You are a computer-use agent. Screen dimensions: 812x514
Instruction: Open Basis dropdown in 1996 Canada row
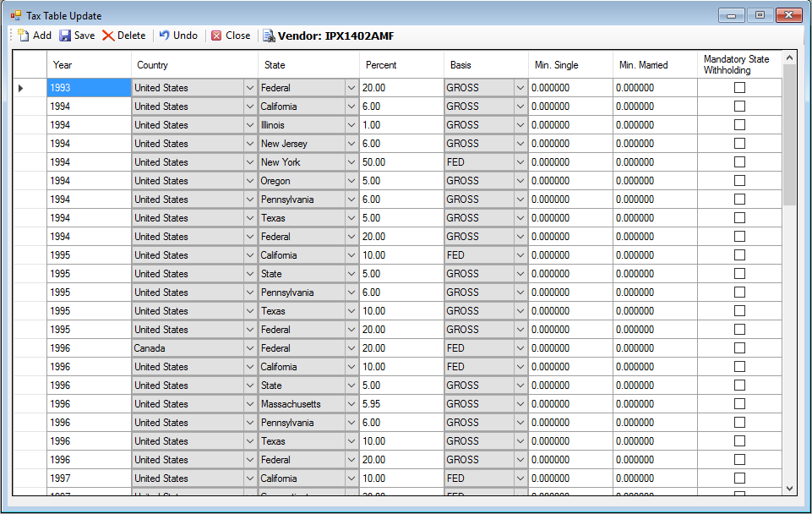(x=520, y=348)
